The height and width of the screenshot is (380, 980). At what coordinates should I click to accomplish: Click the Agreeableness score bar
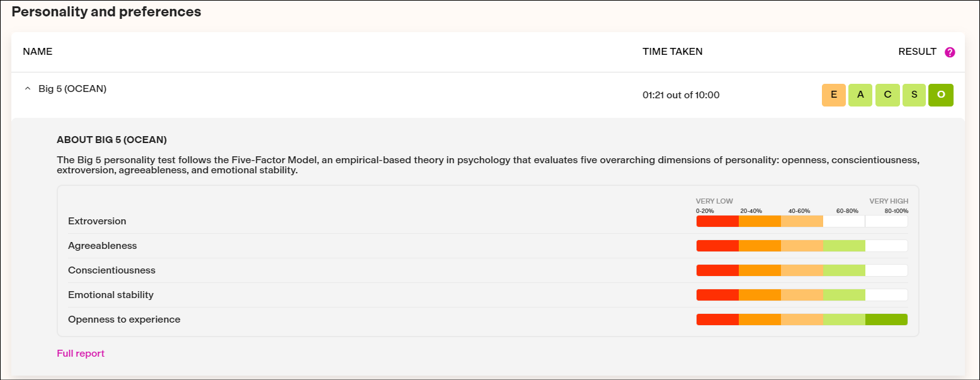pyautogui.click(x=801, y=246)
